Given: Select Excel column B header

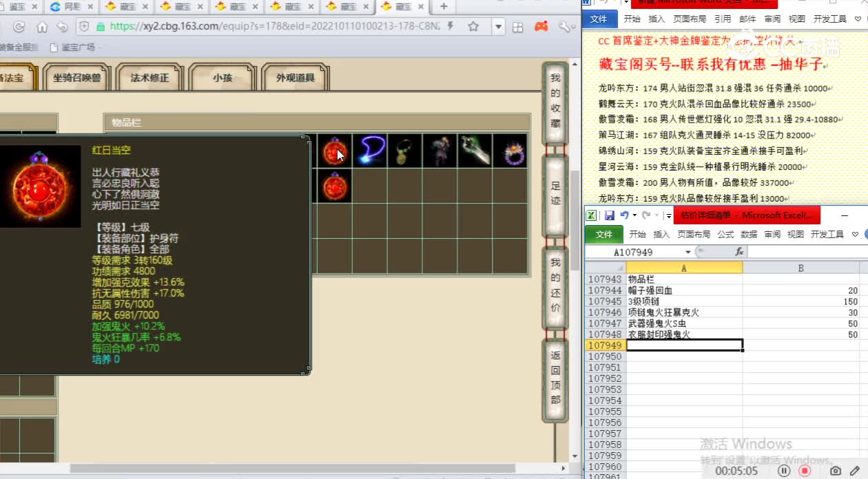Looking at the screenshot, I should pyautogui.click(x=801, y=268).
